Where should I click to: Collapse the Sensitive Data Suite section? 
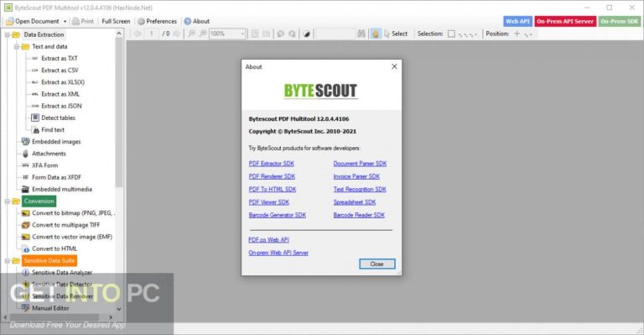pos(7,261)
